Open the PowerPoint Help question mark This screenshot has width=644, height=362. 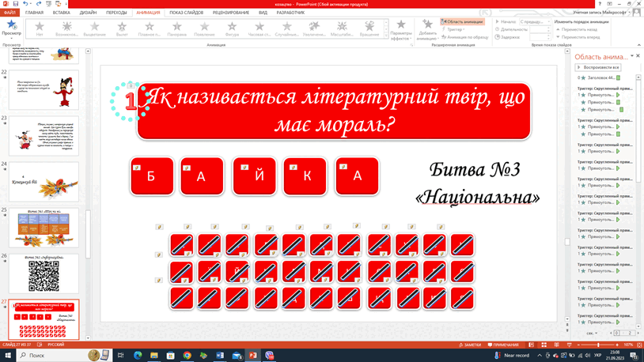tap(600, 4)
